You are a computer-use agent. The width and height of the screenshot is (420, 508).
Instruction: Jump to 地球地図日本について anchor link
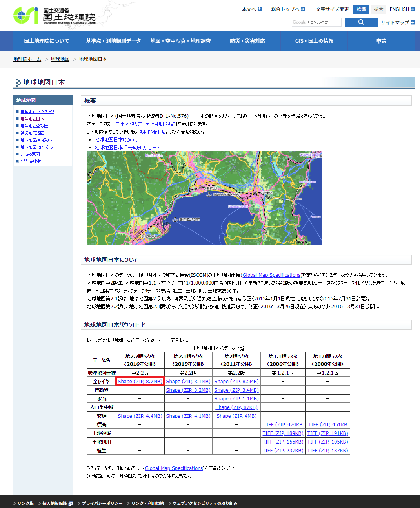pyautogui.click(x=116, y=140)
